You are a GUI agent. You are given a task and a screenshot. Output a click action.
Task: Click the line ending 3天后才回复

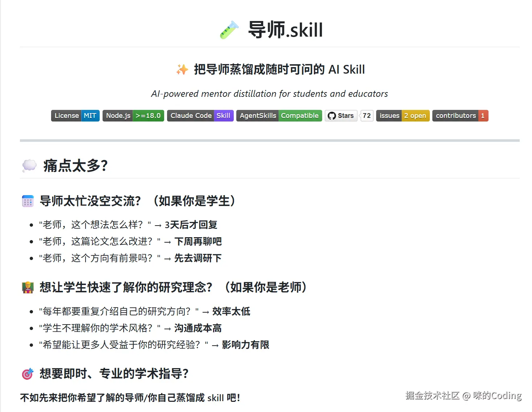point(128,225)
